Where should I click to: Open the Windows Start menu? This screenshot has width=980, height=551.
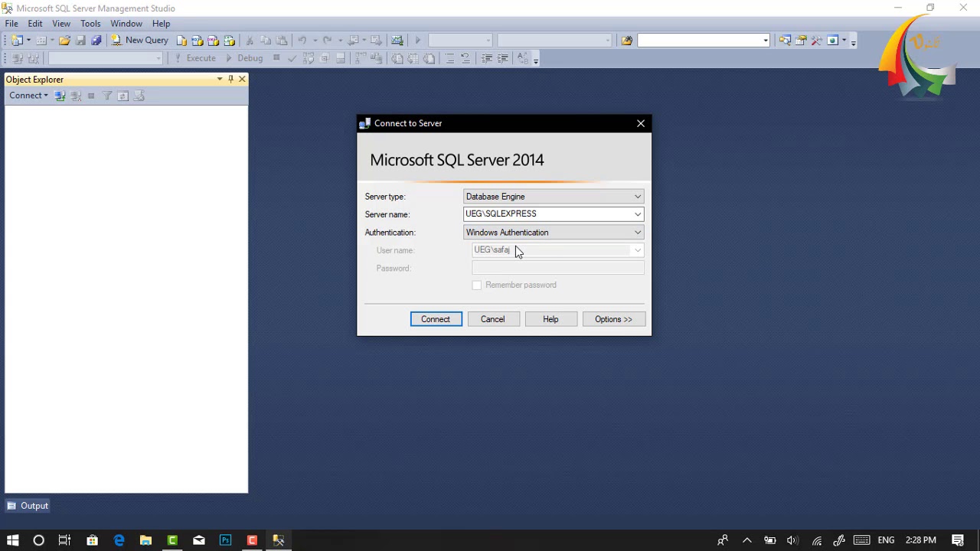(12, 540)
